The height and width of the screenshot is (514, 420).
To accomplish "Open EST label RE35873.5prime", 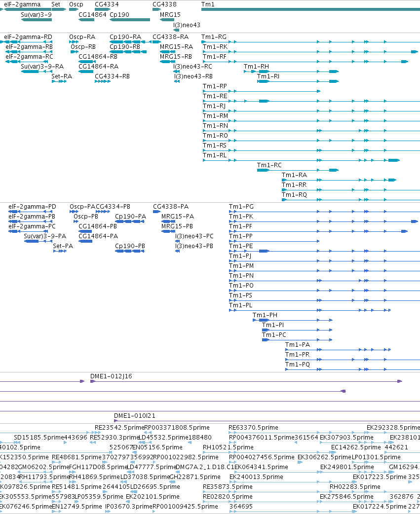I will [228, 486].
